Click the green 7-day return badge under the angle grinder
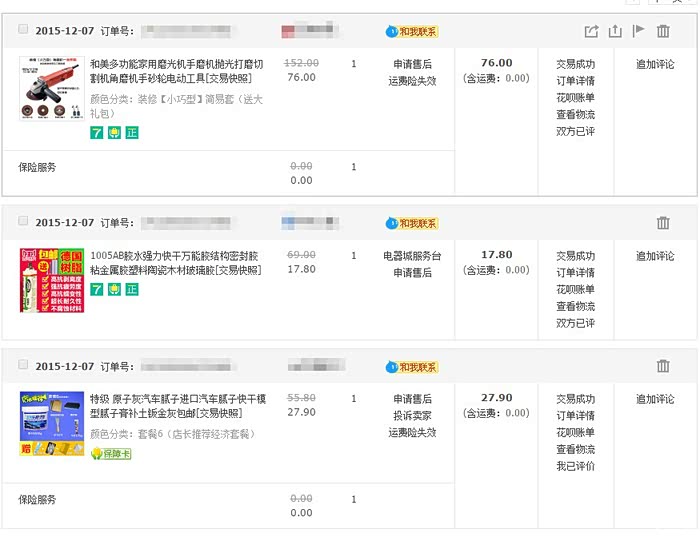 97,132
